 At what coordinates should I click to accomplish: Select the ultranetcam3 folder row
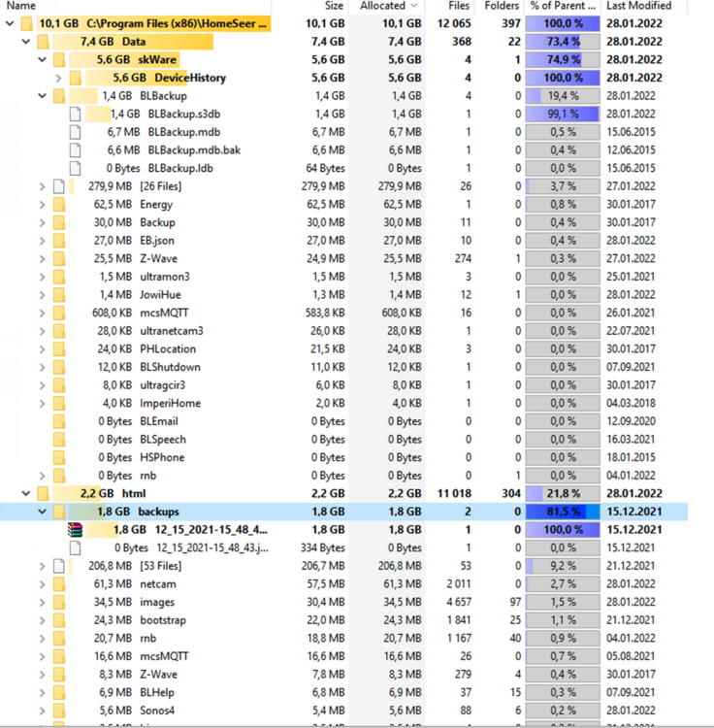click(343, 331)
